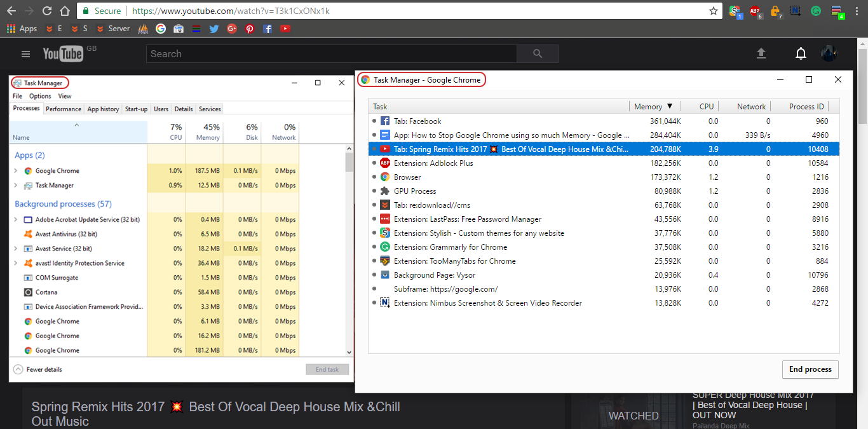868x429 pixels.
Task: Switch to the Performance tab
Action: 64,109
